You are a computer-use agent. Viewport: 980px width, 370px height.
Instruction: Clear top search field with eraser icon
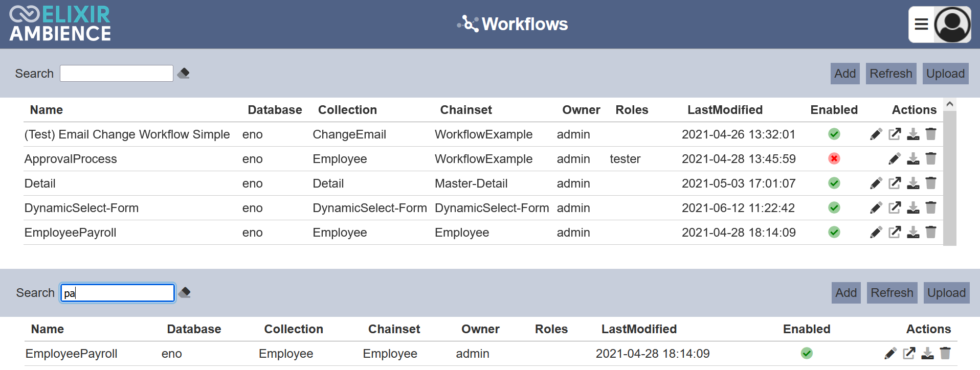(184, 74)
